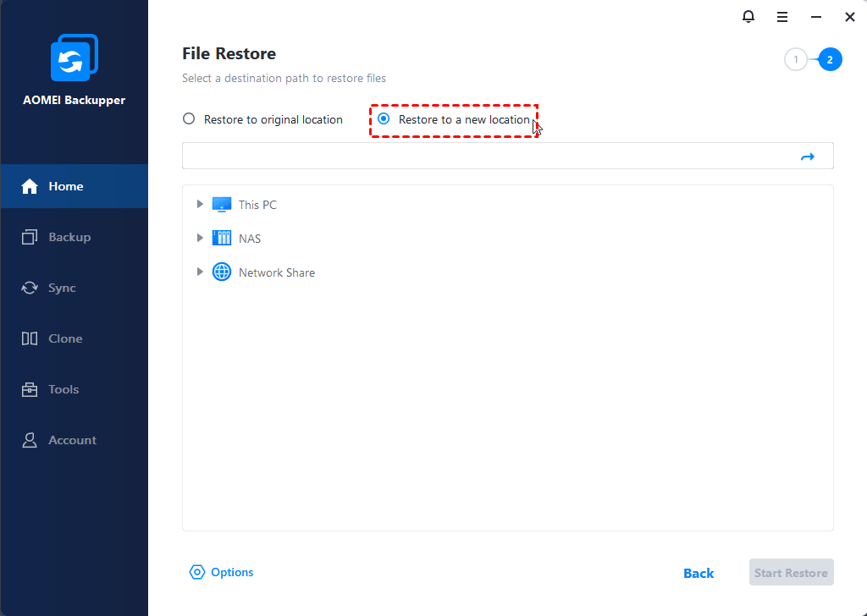
Task: Select Restore to a new location
Action: coord(384,119)
